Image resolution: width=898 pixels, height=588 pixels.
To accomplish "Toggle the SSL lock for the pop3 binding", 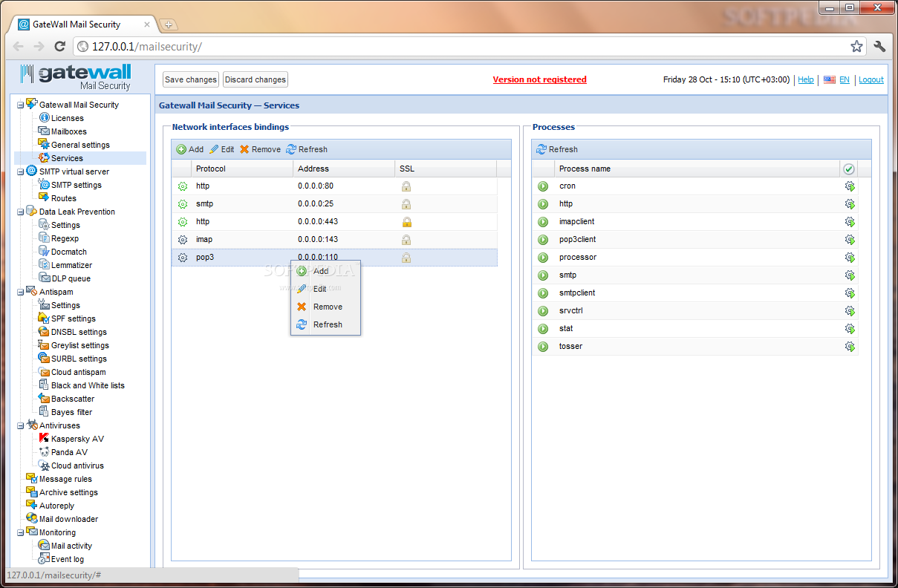I will pyautogui.click(x=406, y=258).
